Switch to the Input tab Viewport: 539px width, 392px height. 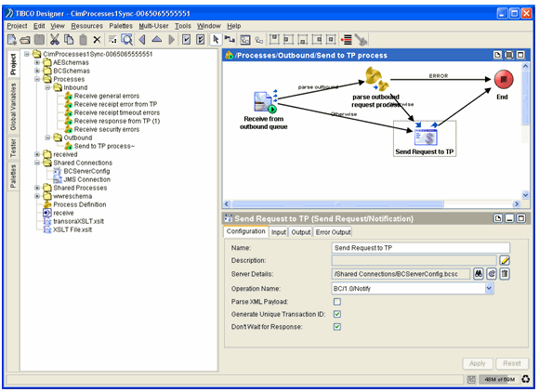point(279,232)
